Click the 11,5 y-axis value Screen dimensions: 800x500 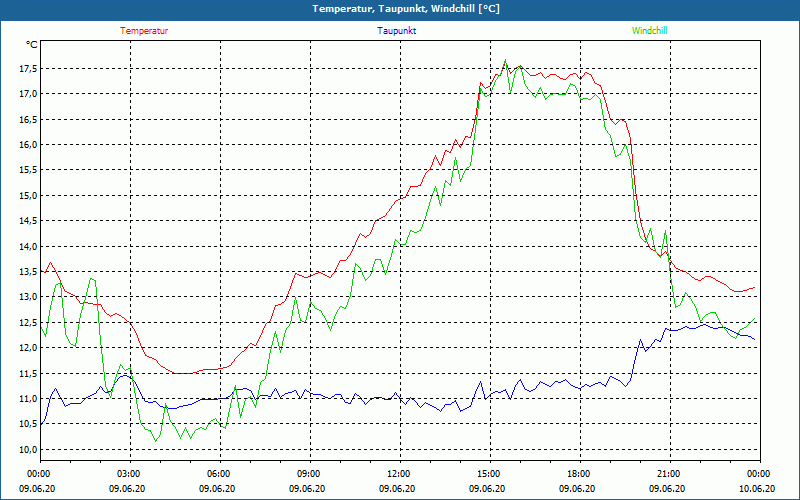[29, 373]
